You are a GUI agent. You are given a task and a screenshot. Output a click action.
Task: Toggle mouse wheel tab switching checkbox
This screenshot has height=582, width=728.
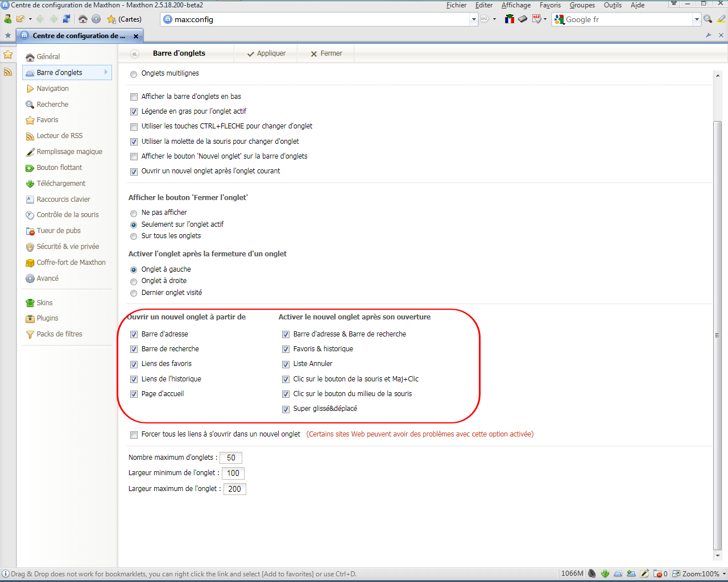(134, 142)
